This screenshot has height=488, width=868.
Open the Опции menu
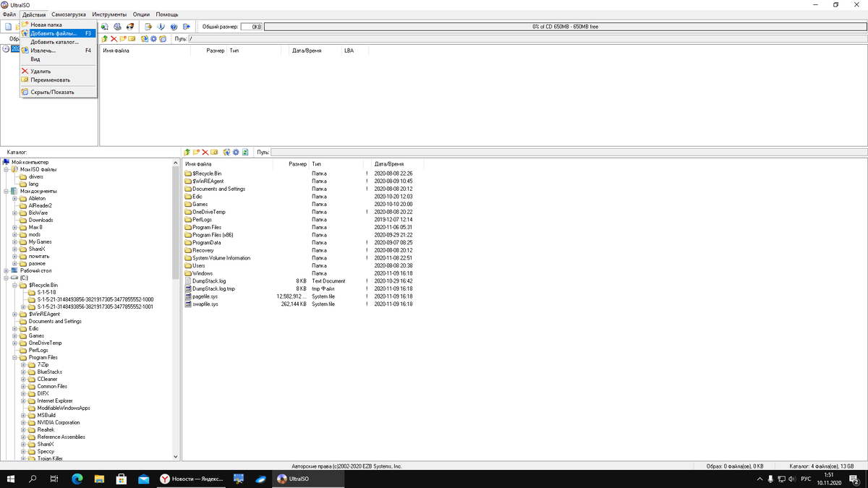(142, 14)
